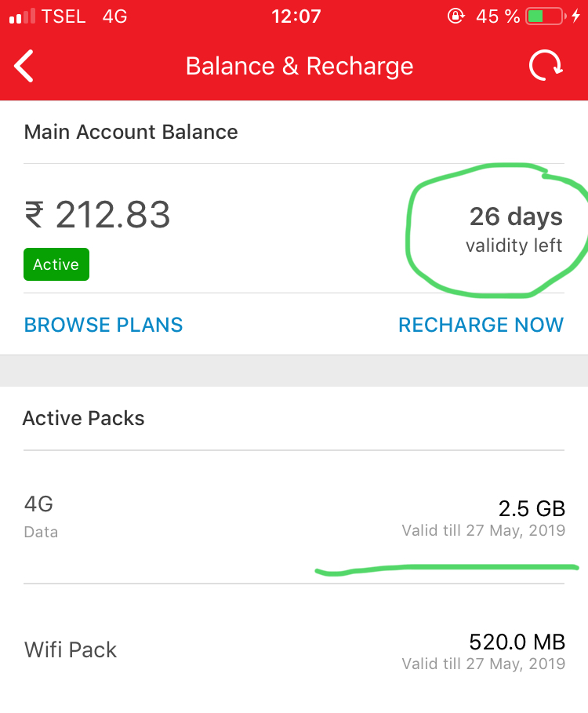Tap the cellular signal bars icon
This screenshot has width=588, height=713.
22,16
